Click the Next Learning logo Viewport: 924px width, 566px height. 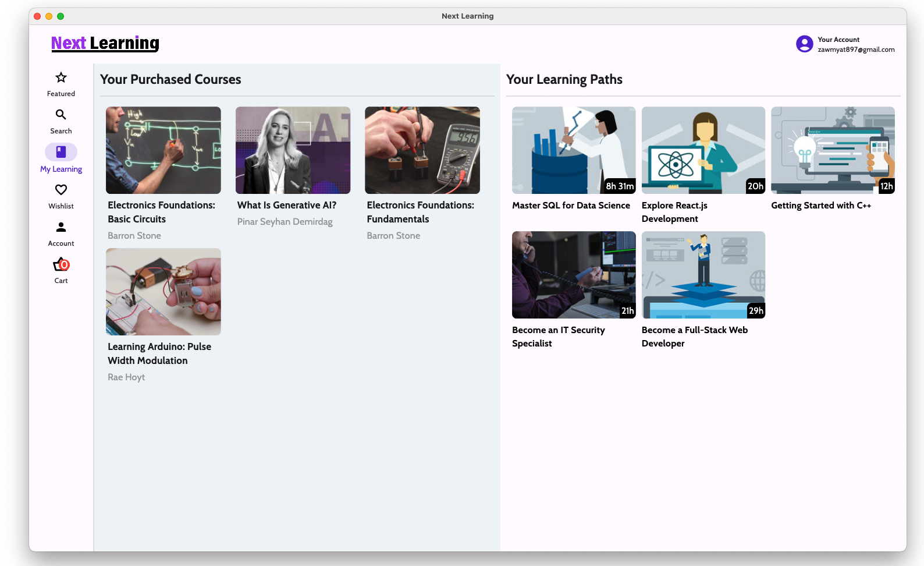pyautogui.click(x=105, y=43)
